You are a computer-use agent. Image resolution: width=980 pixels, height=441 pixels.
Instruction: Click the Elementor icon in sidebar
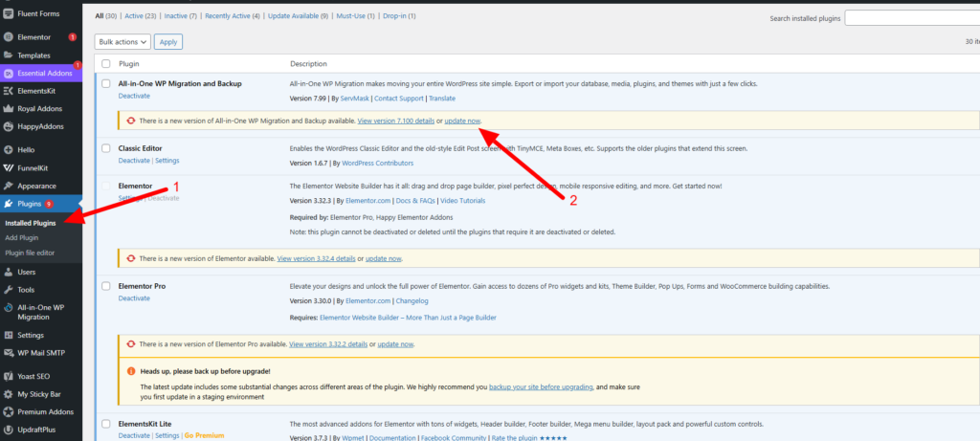tap(9, 37)
